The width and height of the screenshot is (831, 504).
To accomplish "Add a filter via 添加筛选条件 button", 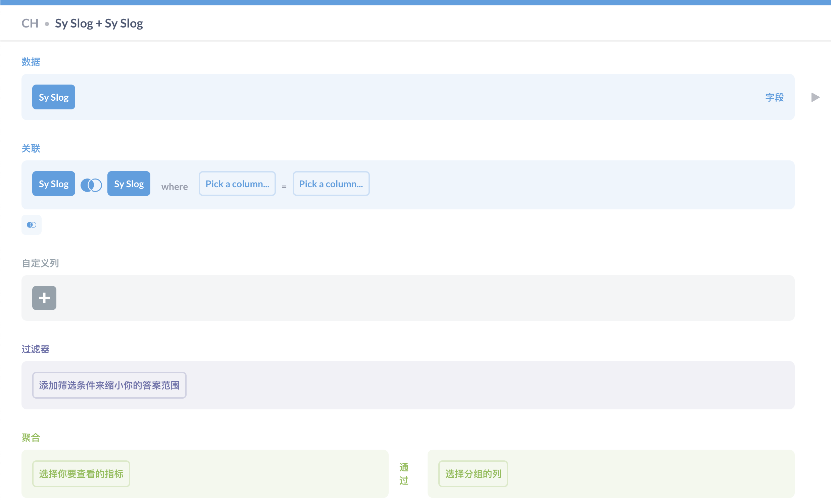I will point(109,385).
